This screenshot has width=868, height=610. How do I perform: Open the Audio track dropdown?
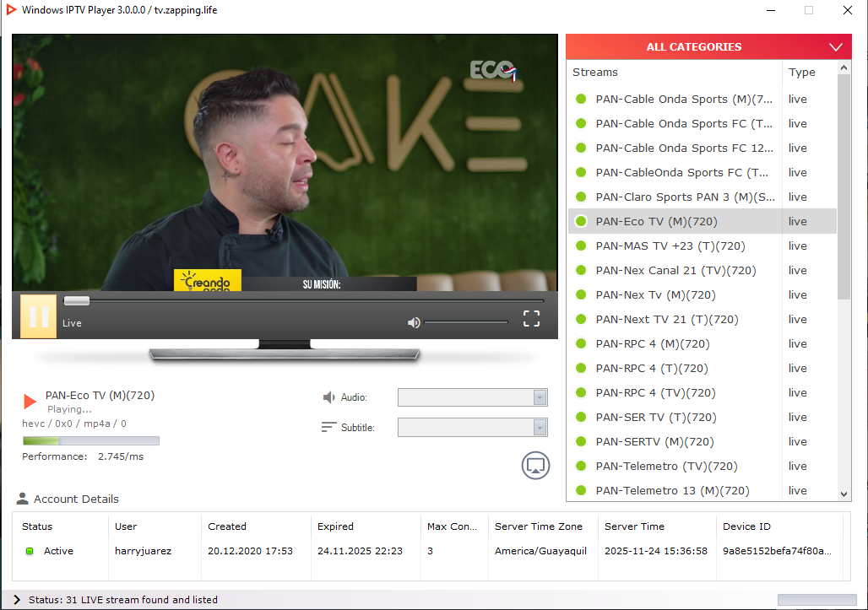[x=472, y=397]
